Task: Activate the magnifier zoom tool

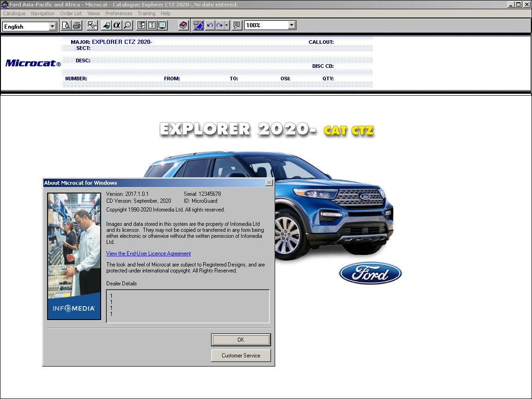Action: (x=127, y=25)
